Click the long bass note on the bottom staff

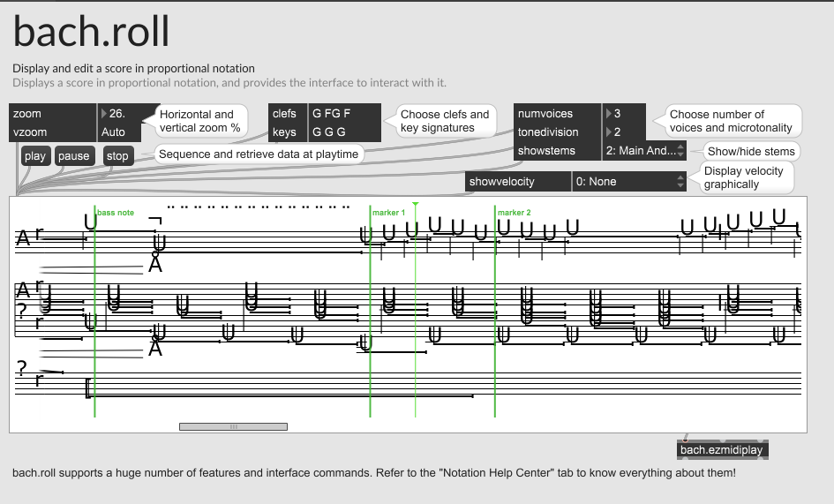click(279, 395)
